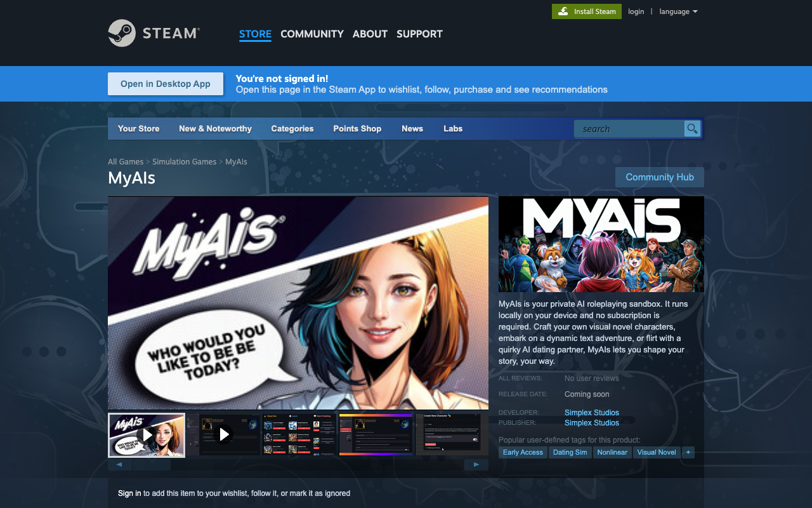Click All Games breadcrumb link
Screen dimensions: 812x508
(x=126, y=162)
